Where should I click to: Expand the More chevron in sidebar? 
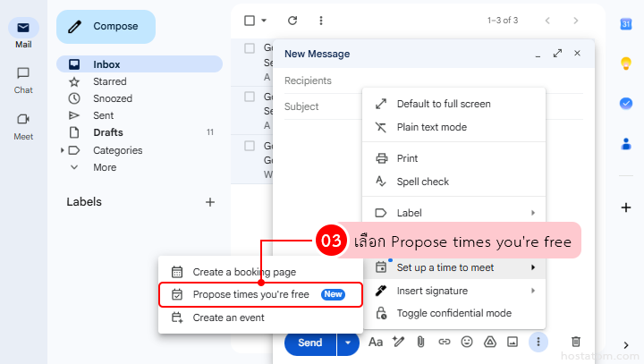tap(74, 167)
